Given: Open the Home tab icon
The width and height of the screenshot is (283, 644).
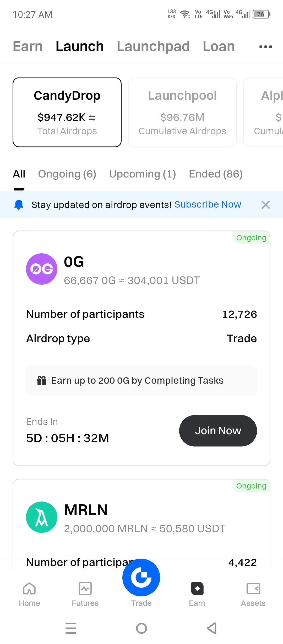Looking at the screenshot, I should [29, 589].
